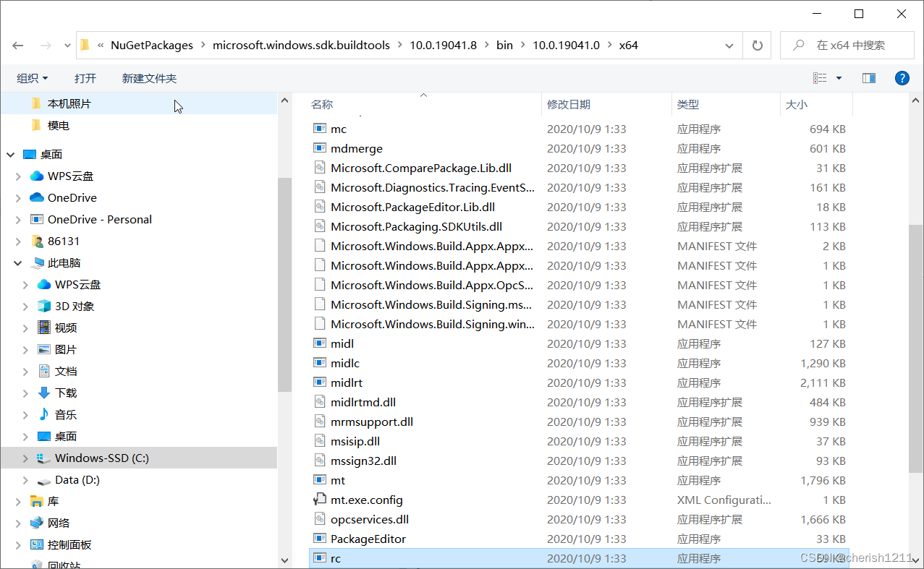Click microsoft.windows.sdk.buildtools breadcrumb

[x=301, y=45]
